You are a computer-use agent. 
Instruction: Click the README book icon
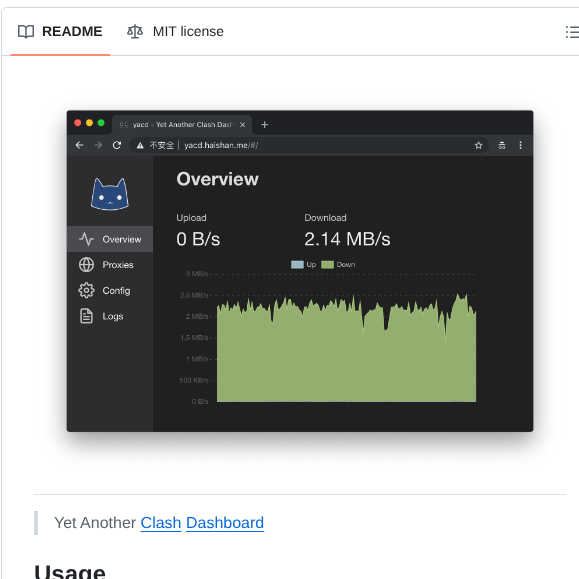[x=26, y=32]
